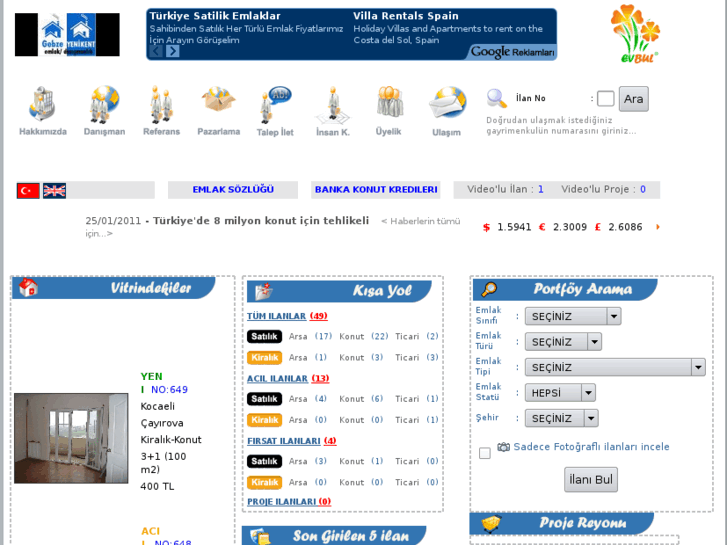Screen dimensions: 727x545
Task: Click the Gobze Yenikent emlak logo
Action: coord(67,35)
